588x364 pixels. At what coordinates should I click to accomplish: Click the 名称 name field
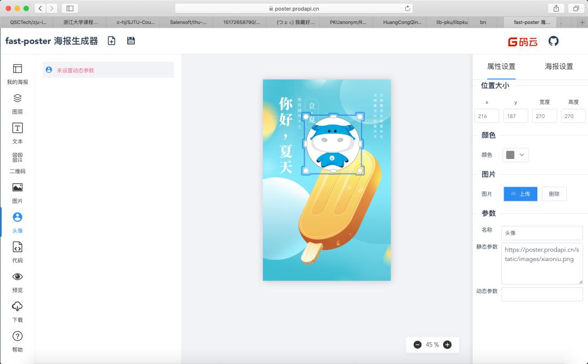click(542, 233)
